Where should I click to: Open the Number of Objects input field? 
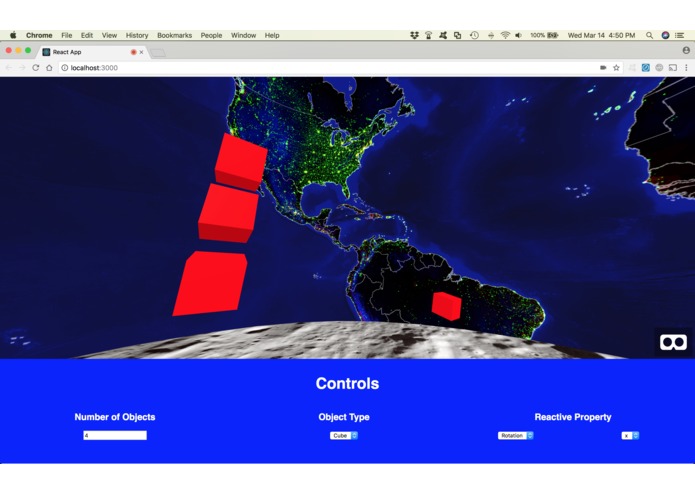pyautogui.click(x=115, y=436)
